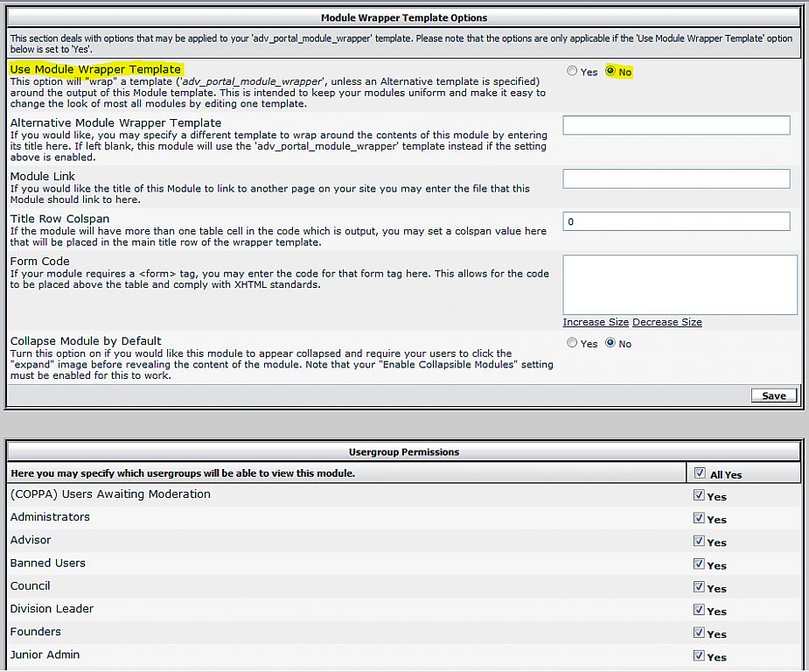Uncheck (COPPA) Users Awaiting Moderation permission
The height and width of the screenshot is (672, 809).
point(699,495)
